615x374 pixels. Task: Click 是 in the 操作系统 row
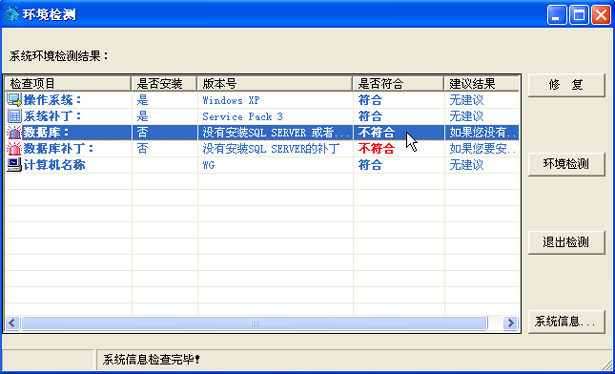(x=142, y=100)
